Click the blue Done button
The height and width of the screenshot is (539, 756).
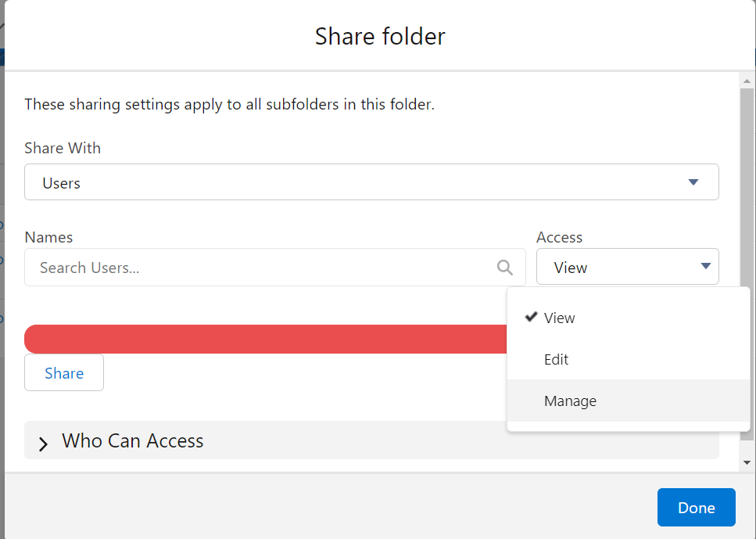click(696, 508)
